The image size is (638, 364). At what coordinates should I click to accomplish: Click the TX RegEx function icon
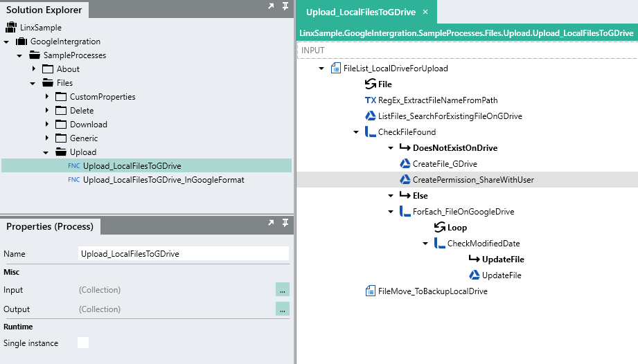[371, 100]
